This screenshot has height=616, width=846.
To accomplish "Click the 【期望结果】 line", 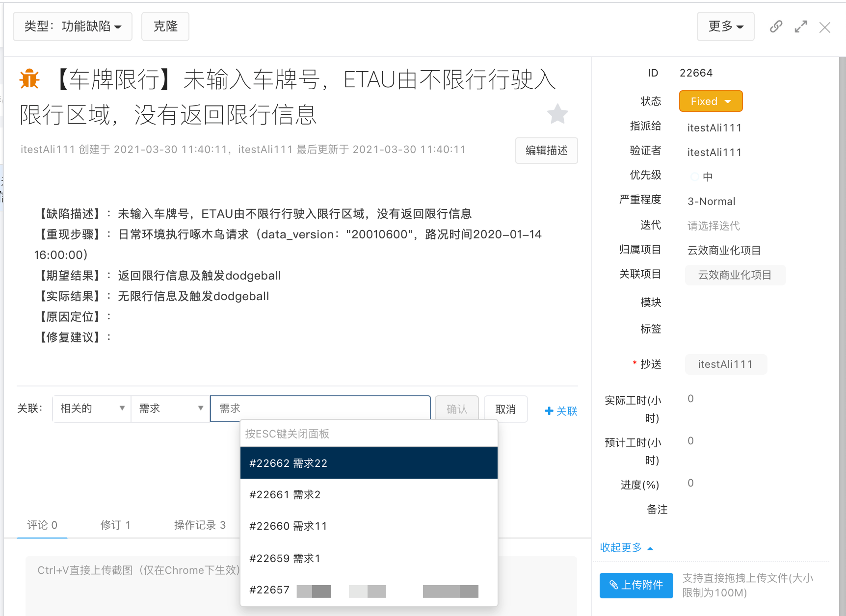I will (158, 276).
